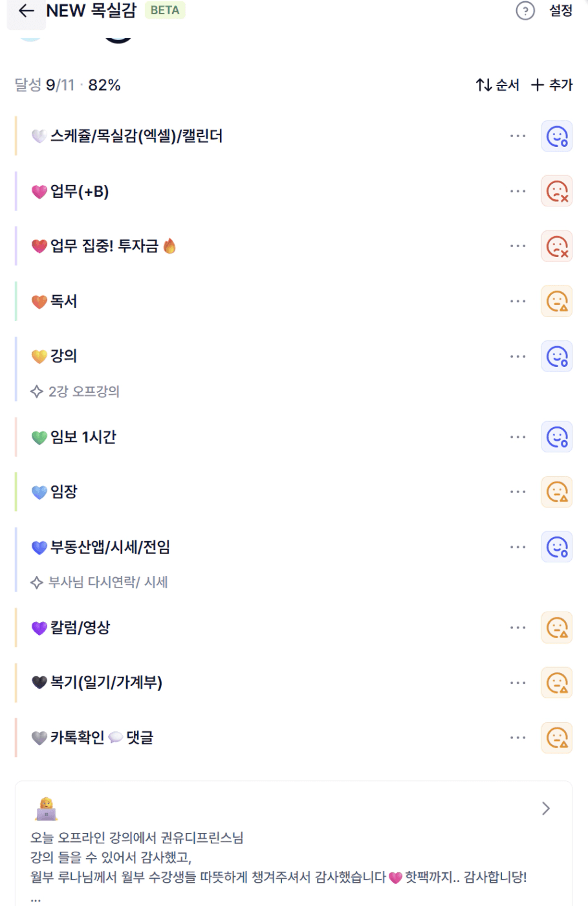Screen dimensions: 588x906
Task: Open the three-dot menu for 부동산앱/시세/전임
Action: [517, 547]
